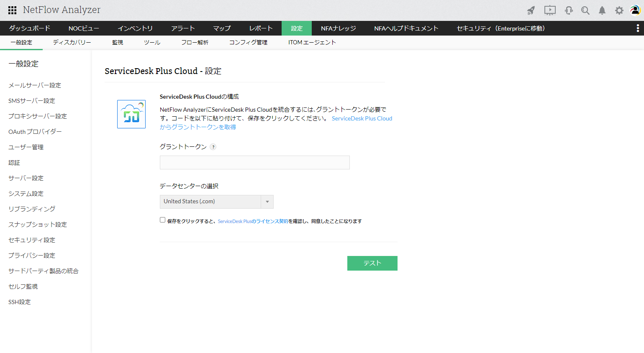This screenshot has height=353, width=644.
Task: Open サーバー設定 in the sidebar
Action: click(26, 178)
